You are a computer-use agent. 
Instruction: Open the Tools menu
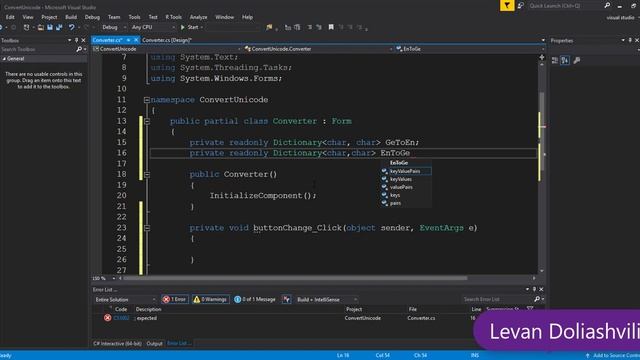tap(134, 17)
